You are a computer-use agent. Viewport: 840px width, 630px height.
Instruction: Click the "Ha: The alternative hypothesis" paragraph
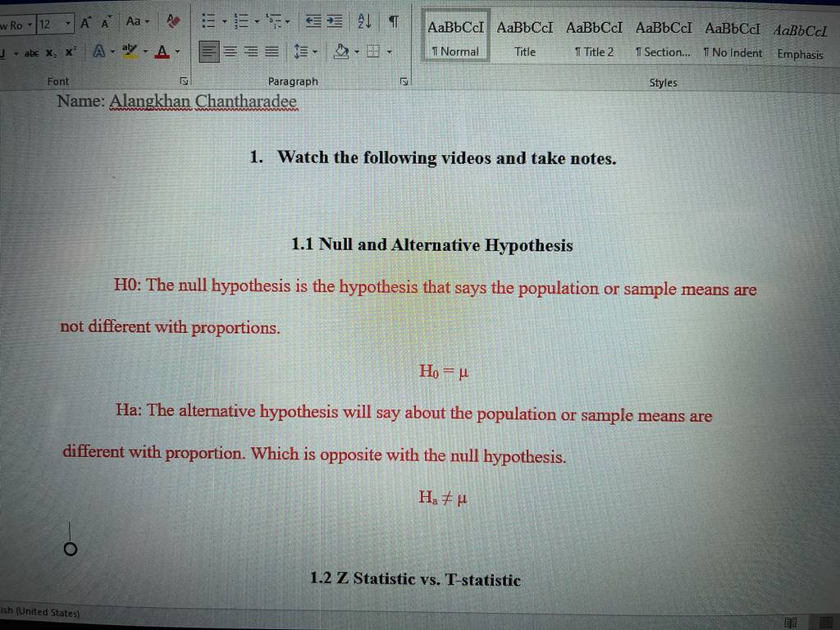tap(387, 433)
